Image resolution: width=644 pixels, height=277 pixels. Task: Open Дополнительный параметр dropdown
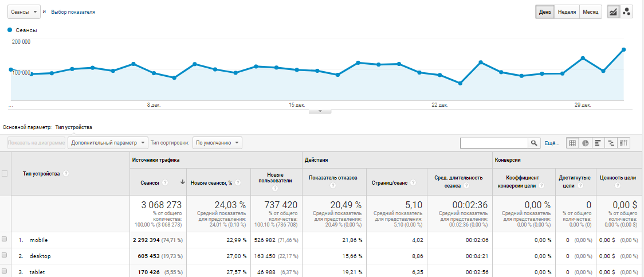tap(107, 142)
